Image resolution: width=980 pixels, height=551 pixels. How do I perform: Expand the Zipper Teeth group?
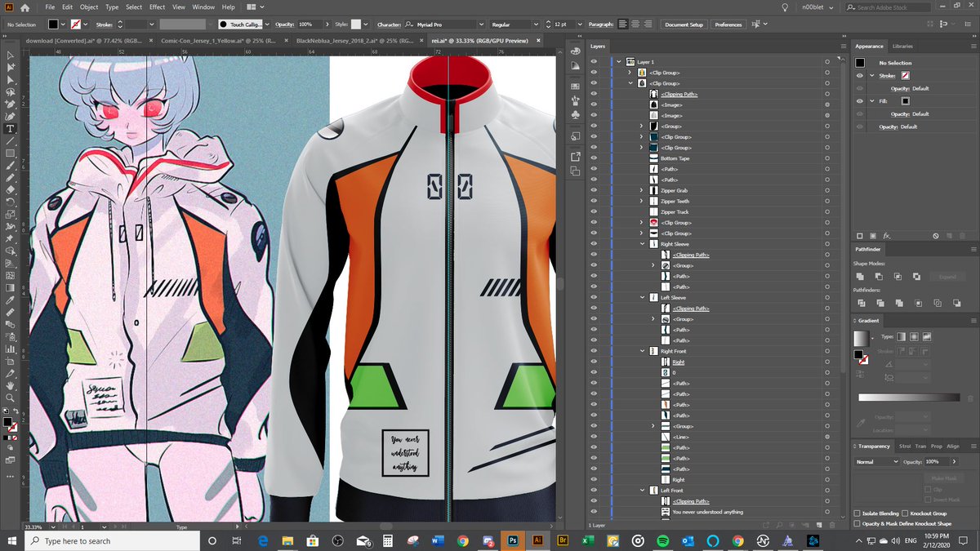pyautogui.click(x=642, y=201)
